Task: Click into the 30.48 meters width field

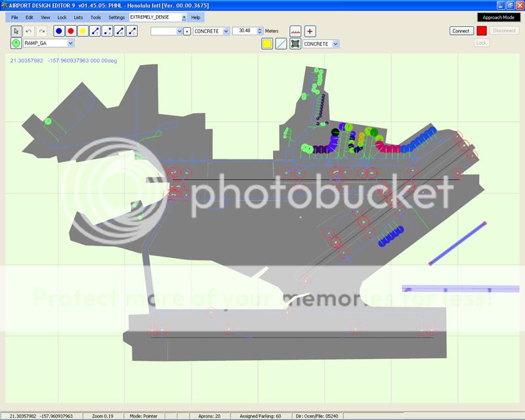Action: click(245, 31)
